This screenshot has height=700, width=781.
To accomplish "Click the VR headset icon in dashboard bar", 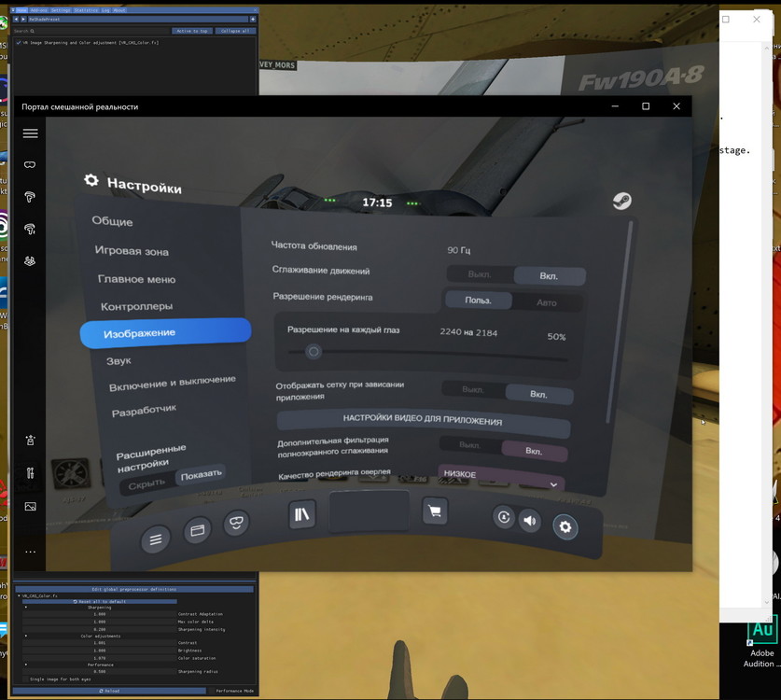I will pos(236,523).
